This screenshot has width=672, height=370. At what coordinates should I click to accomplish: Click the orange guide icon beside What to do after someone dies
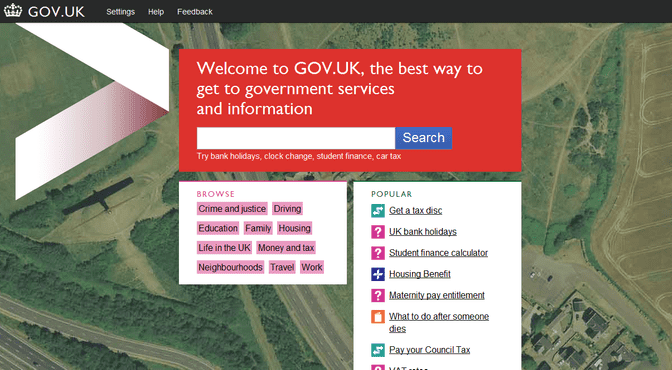(x=378, y=316)
